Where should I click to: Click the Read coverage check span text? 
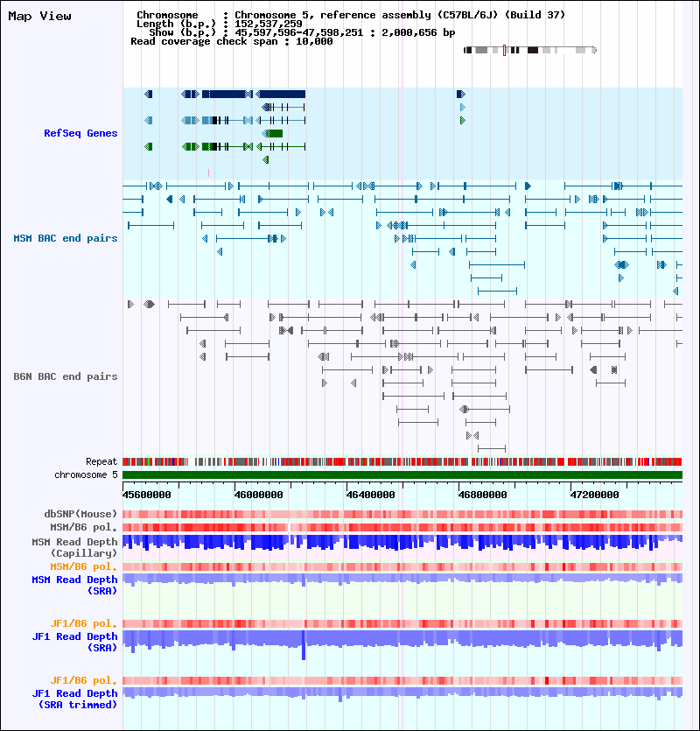pos(232,41)
